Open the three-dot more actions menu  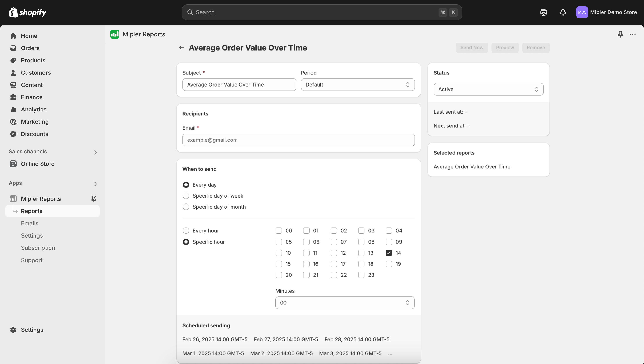(x=633, y=34)
